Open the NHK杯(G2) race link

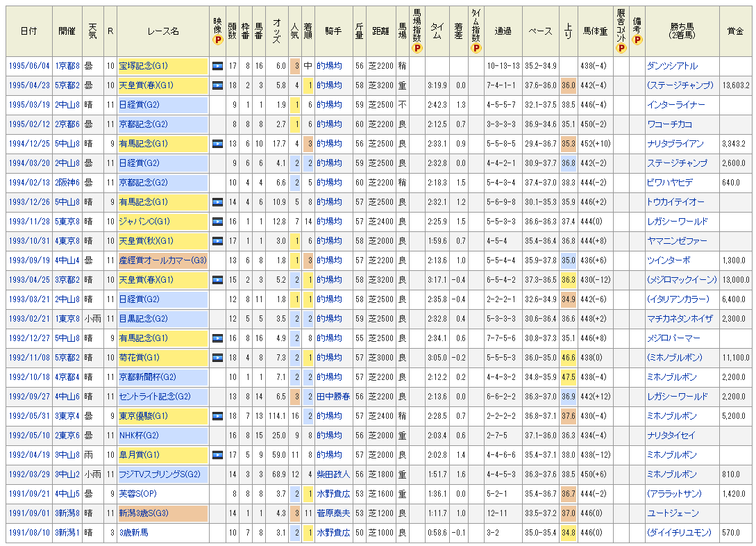pyautogui.click(x=139, y=436)
